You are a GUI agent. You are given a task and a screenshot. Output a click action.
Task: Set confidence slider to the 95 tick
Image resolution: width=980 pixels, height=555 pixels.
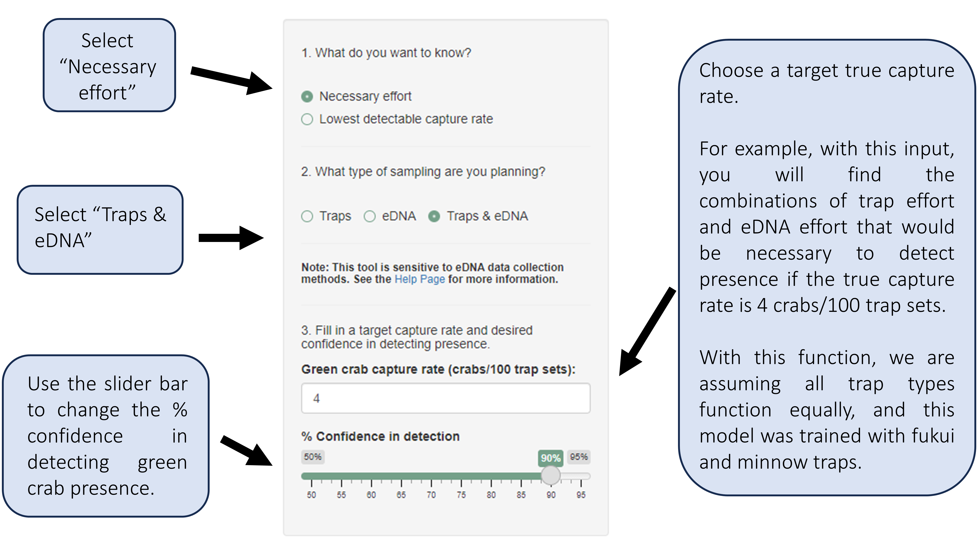coord(581,476)
